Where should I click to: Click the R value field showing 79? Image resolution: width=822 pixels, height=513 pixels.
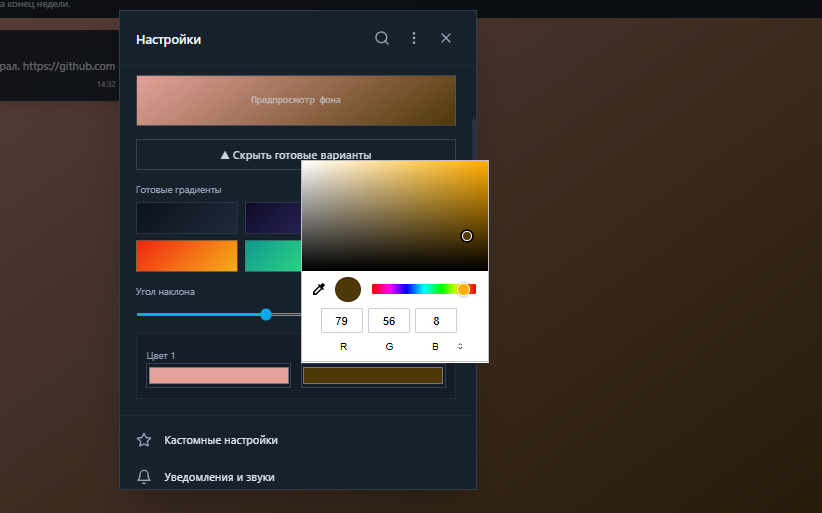click(342, 321)
